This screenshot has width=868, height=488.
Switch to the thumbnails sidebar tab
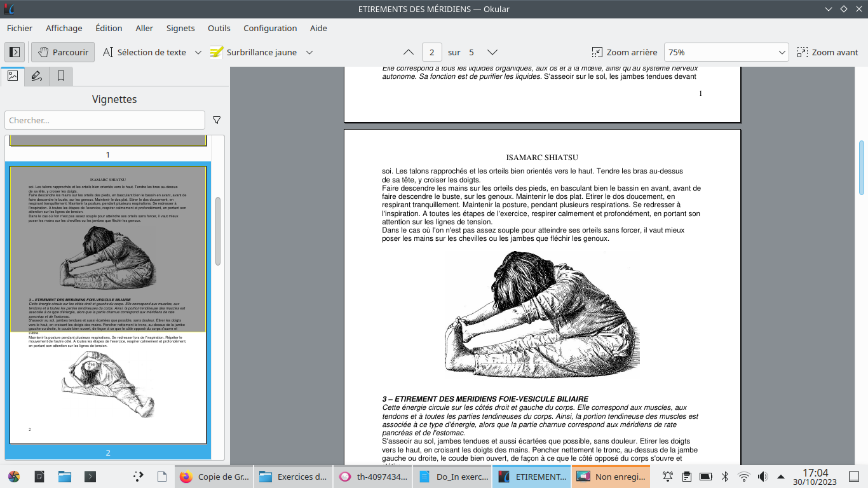pos(13,76)
